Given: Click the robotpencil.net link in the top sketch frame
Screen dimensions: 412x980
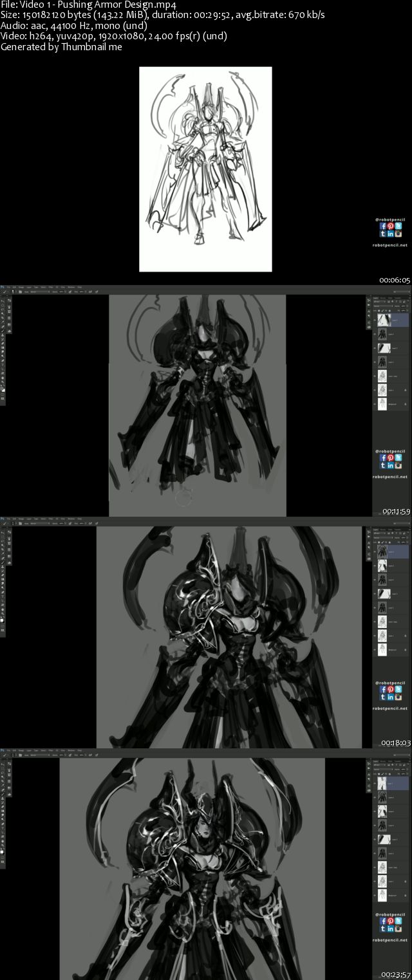Looking at the screenshot, I should pyautogui.click(x=390, y=245).
